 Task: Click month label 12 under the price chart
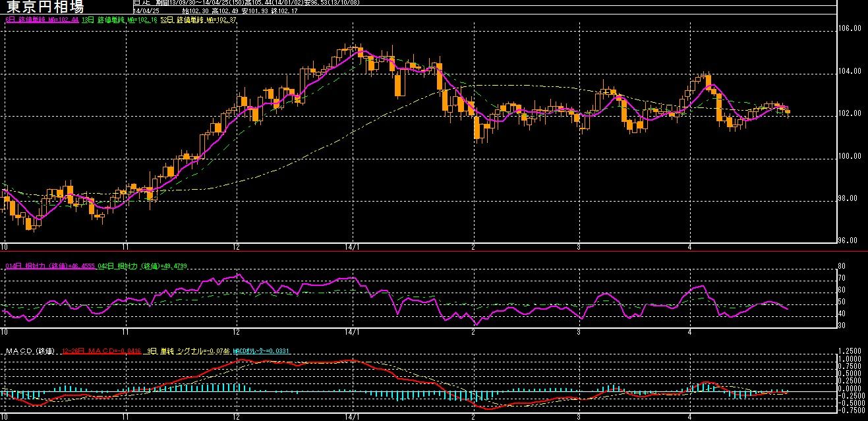click(x=236, y=247)
